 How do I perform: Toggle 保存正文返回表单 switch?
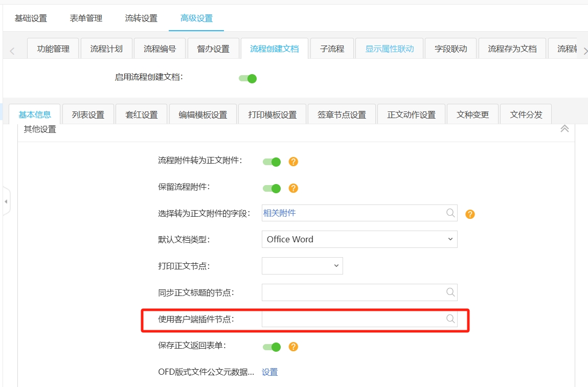coord(272,347)
